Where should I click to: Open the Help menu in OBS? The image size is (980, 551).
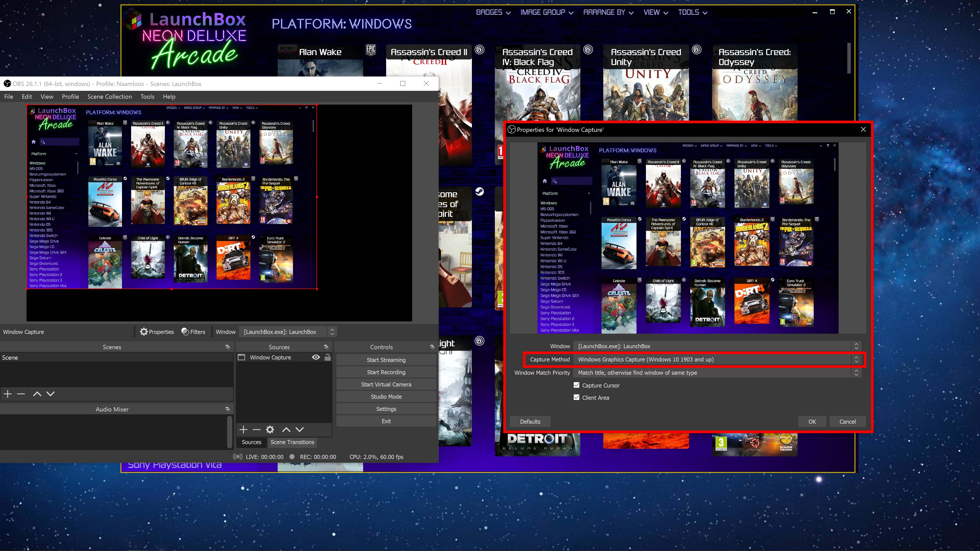(169, 97)
